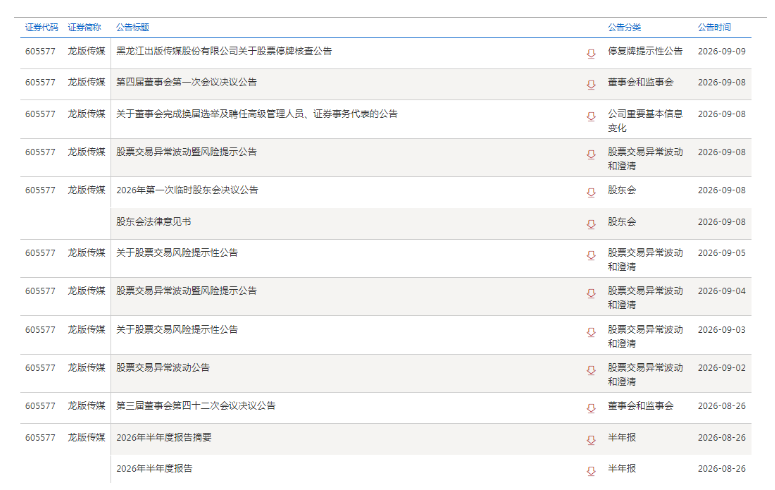Click 证券代码 column header
This screenshot has width=775, height=490.
[x=42, y=27]
